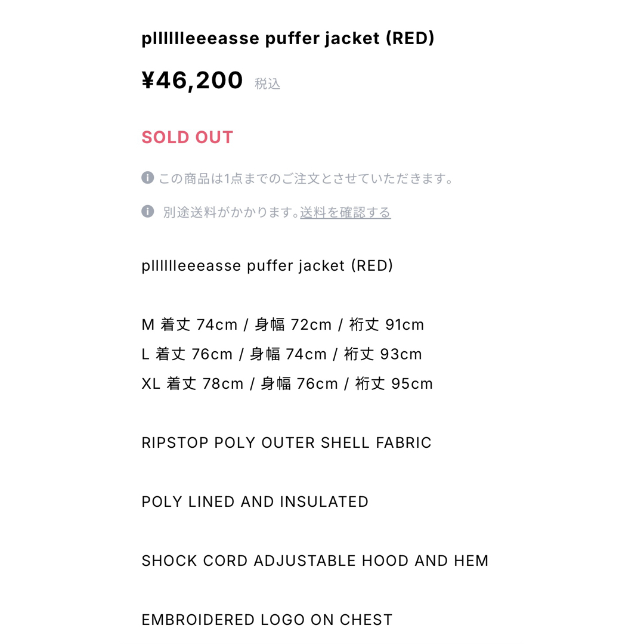The height and width of the screenshot is (644, 644).
Task: Click the XL size measurements line
Action: tap(287, 383)
